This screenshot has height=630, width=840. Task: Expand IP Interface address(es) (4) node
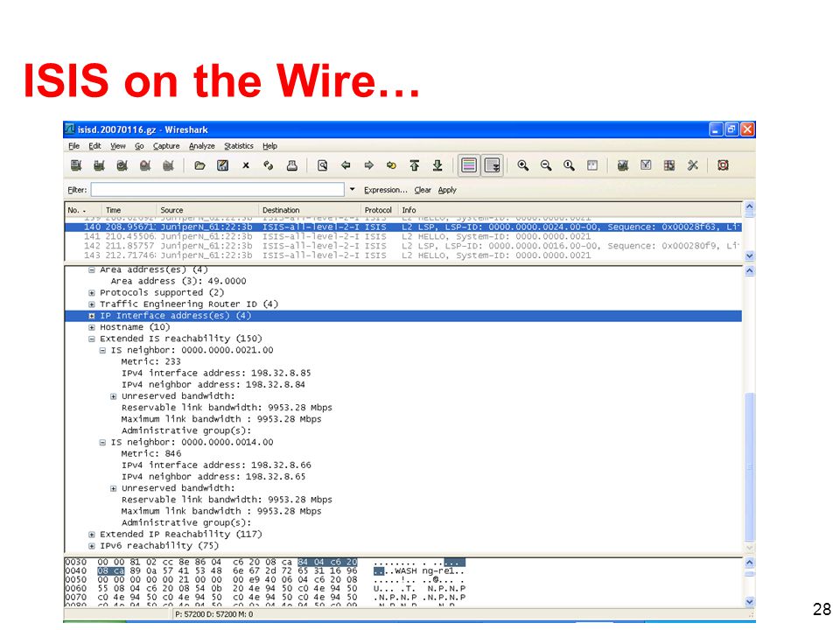(92, 316)
